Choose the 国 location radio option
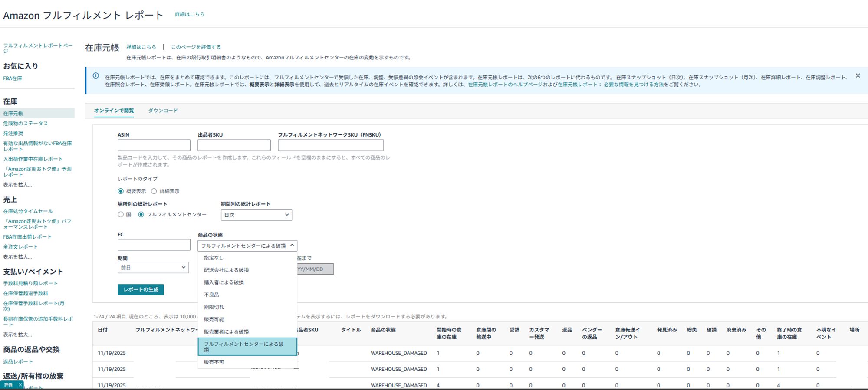The width and height of the screenshot is (868, 390). pyautogui.click(x=121, y=215)
